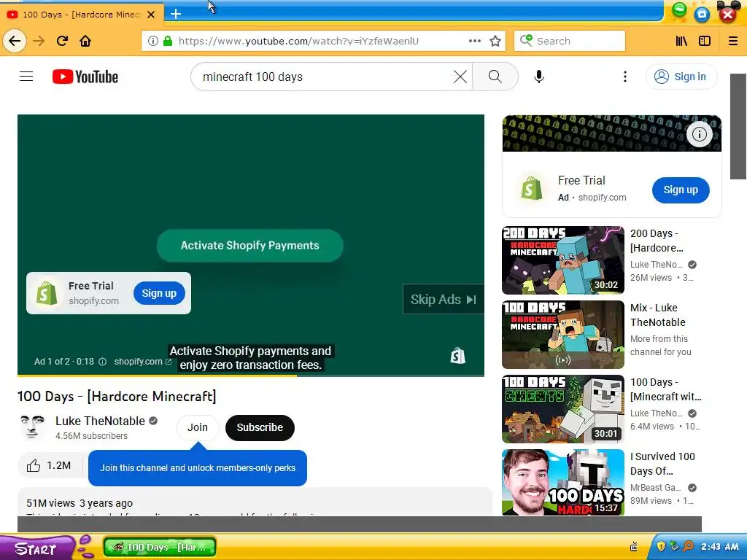The height and width of the screenshot is (560, 747).
Task: Run search with the magnifier button
Action: 495,77
